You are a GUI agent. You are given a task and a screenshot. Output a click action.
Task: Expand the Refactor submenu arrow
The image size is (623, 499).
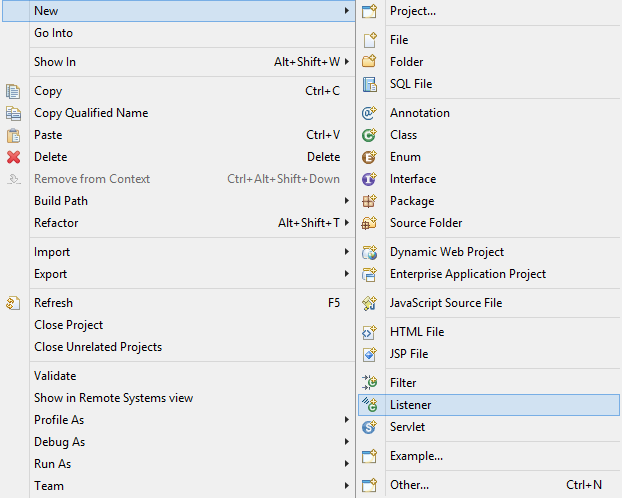[x=347, y=223]
